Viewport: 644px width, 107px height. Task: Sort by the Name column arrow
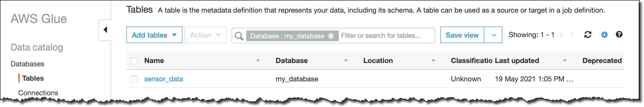click(x=258, y=61)
